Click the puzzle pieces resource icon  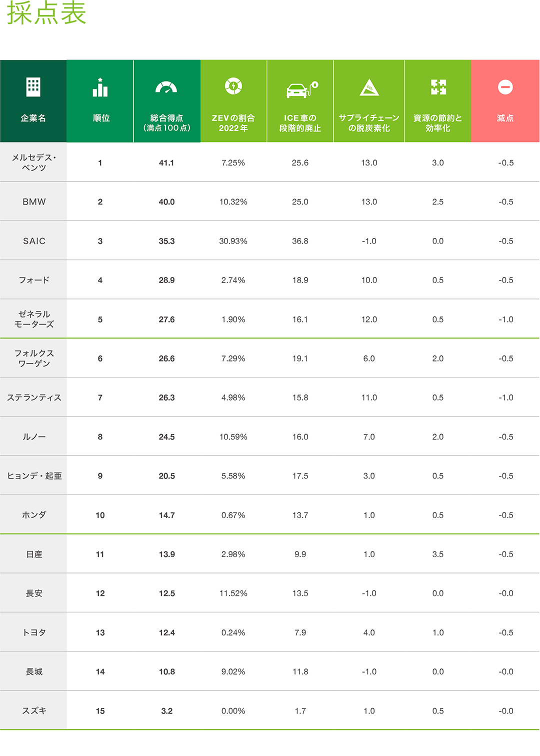pos(438,87)
